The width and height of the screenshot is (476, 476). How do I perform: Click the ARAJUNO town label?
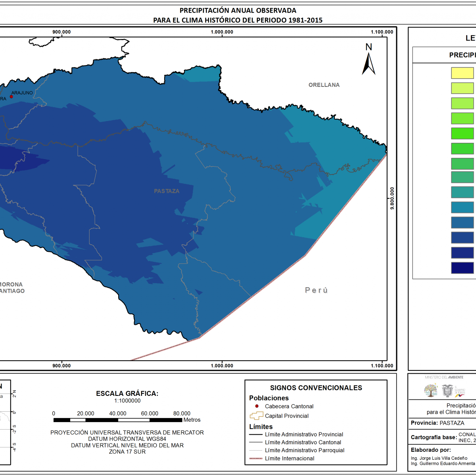[22, 93]
